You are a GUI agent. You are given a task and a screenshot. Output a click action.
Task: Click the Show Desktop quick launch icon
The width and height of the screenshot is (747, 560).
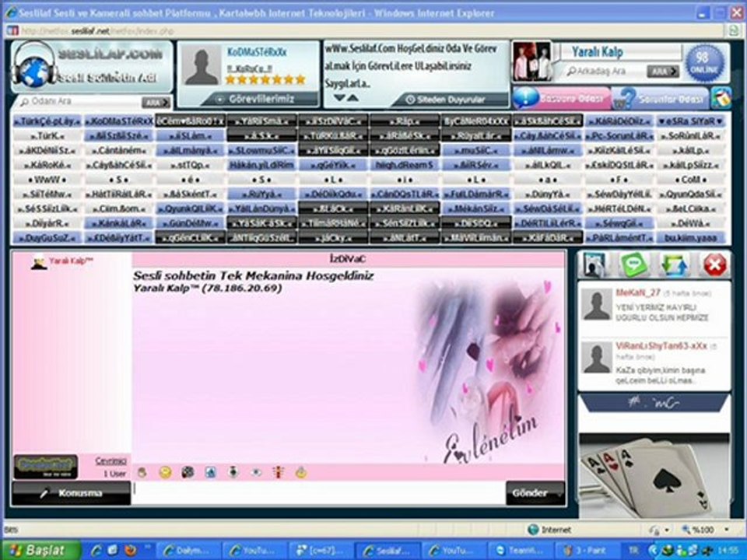113,550
